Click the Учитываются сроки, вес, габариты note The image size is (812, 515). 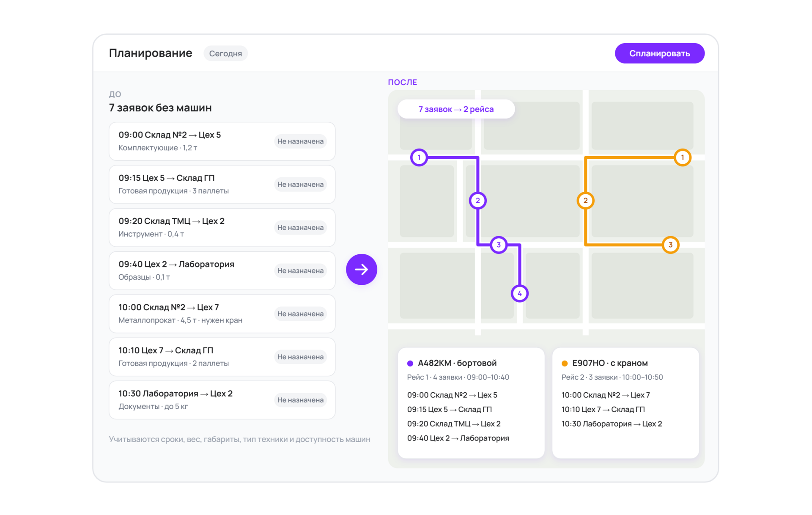pos(240,439)
